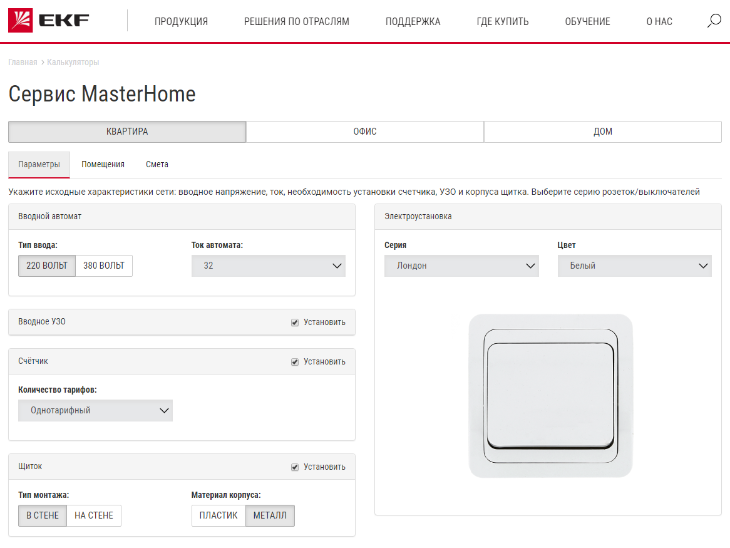Click the white switch preview image

[x=550, y=396]
